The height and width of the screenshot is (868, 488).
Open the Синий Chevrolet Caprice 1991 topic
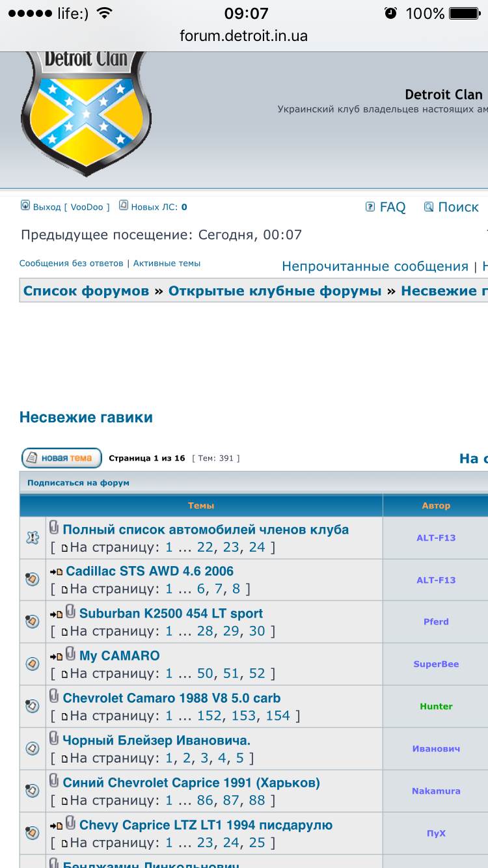click(x=191, y=783)
